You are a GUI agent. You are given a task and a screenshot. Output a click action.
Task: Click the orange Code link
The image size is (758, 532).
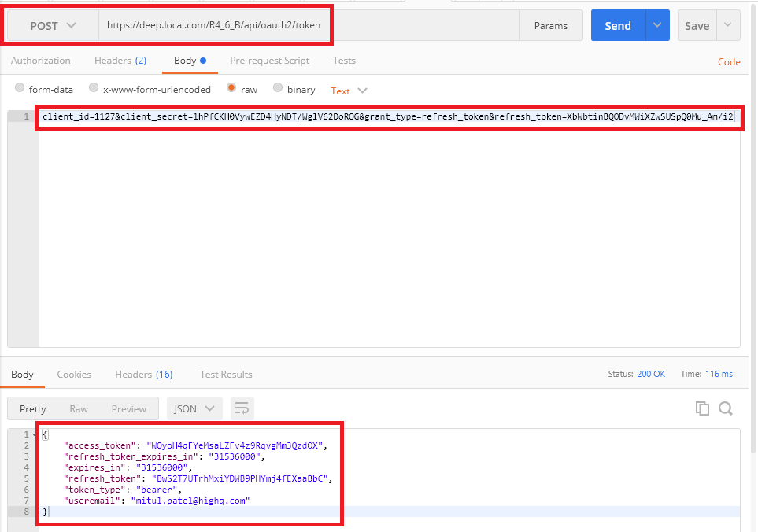[729, 62]
